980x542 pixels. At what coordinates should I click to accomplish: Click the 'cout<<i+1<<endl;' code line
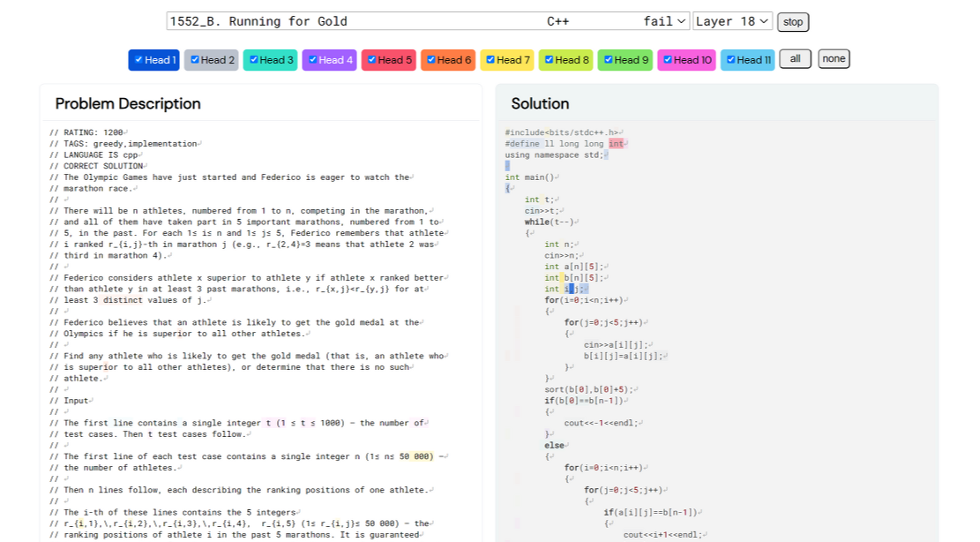(662, 535)
